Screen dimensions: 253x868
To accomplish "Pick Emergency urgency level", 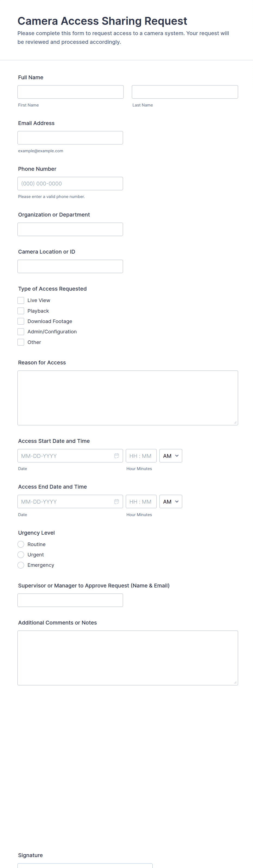I will click(21, 565).
